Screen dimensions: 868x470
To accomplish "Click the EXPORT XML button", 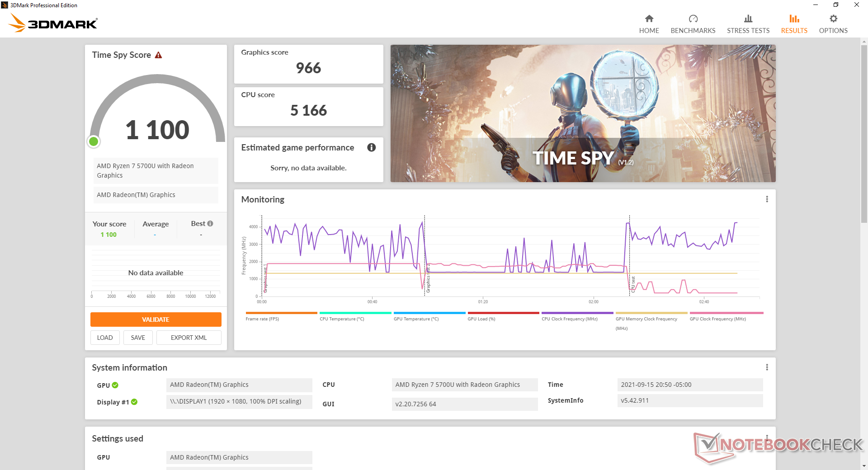I will pyautogui.click(x=189, y=338).
